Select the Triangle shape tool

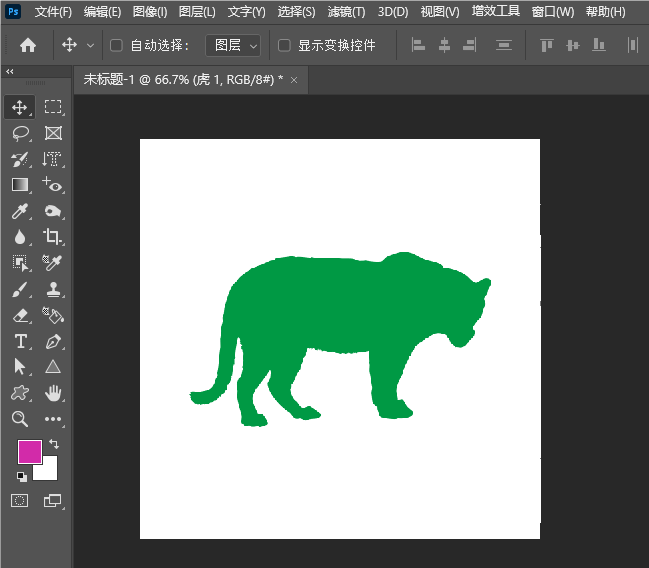(53, 367)
